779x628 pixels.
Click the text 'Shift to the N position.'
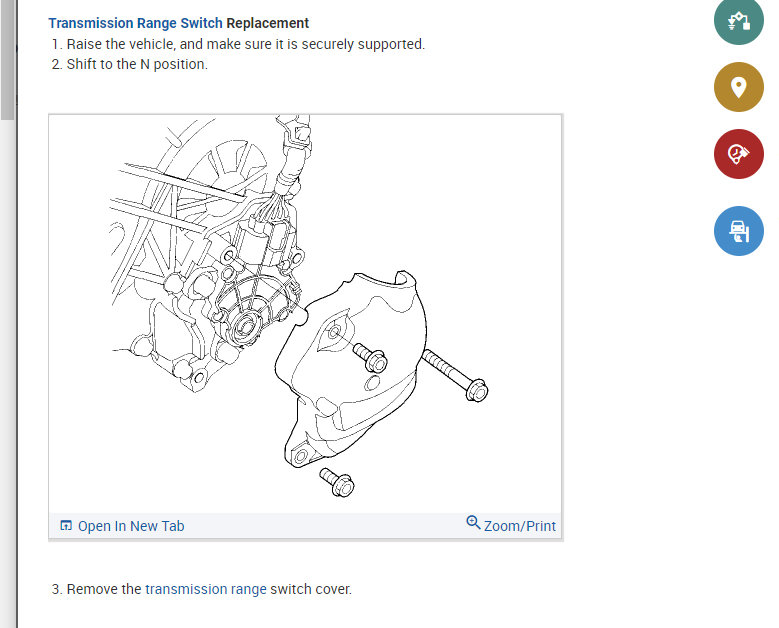pos(137,65)
